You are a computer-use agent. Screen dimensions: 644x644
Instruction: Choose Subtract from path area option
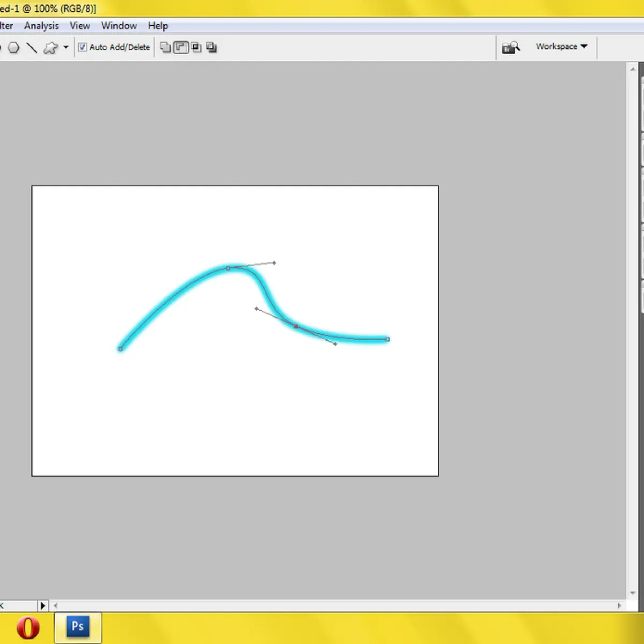181,47
